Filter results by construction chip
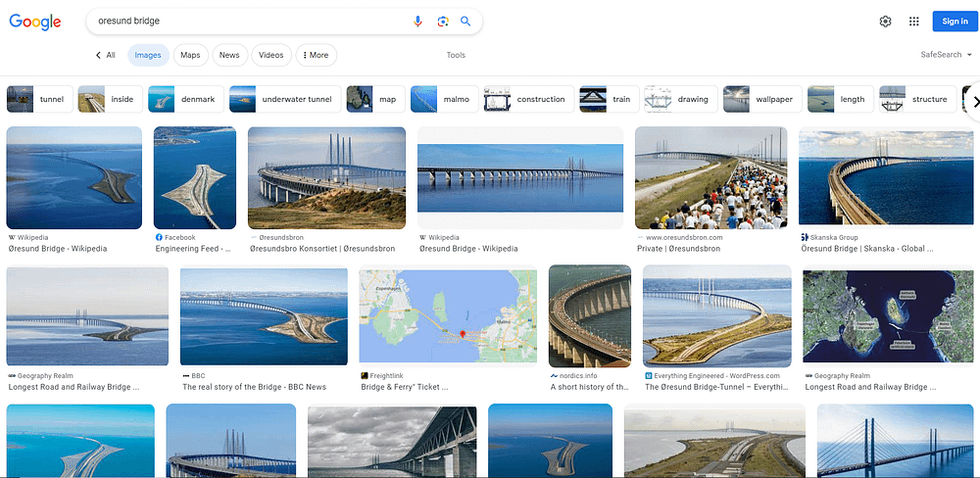This screenshot has height=478, width=980. (529, 99)
